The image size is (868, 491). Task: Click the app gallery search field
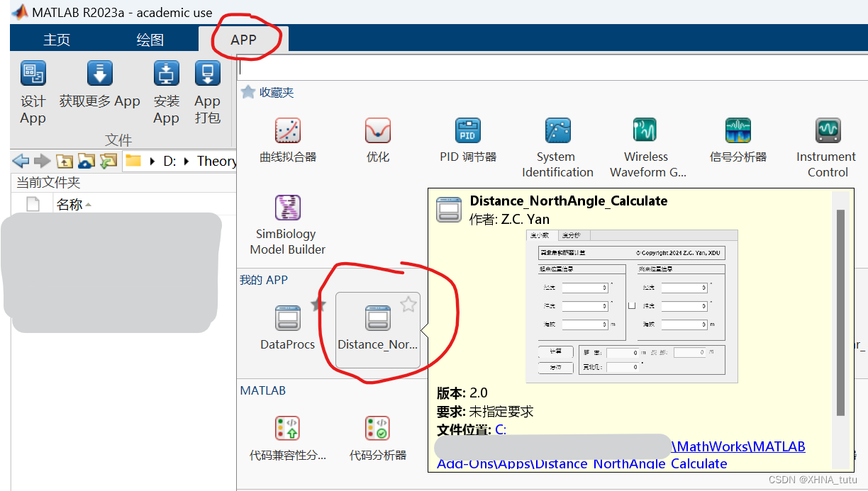point(553,67)
